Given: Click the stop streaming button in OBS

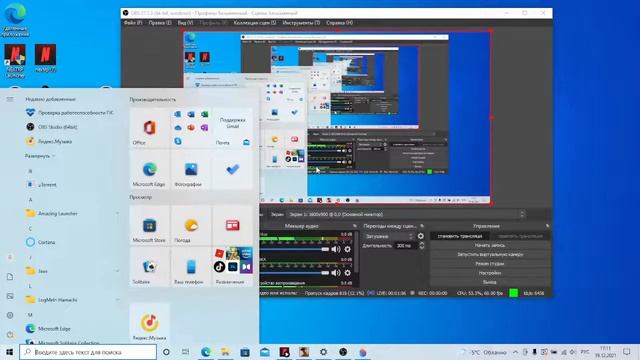Looking at the screenshot, I should point(460,236).
